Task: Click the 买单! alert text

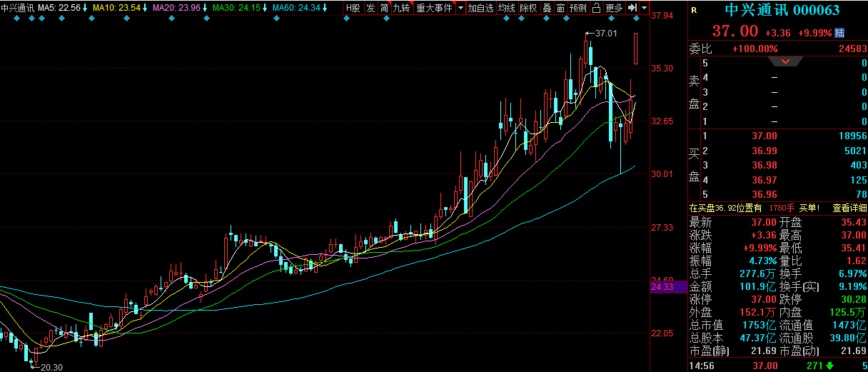Action: [x=808, y=208]
